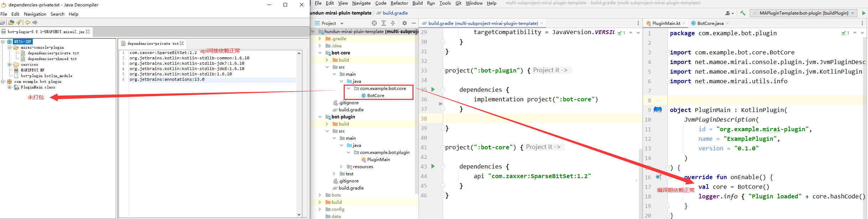868x219 pixels.
Task: Collapse mirai-console-plugin folder node
Action: point(10,47)
